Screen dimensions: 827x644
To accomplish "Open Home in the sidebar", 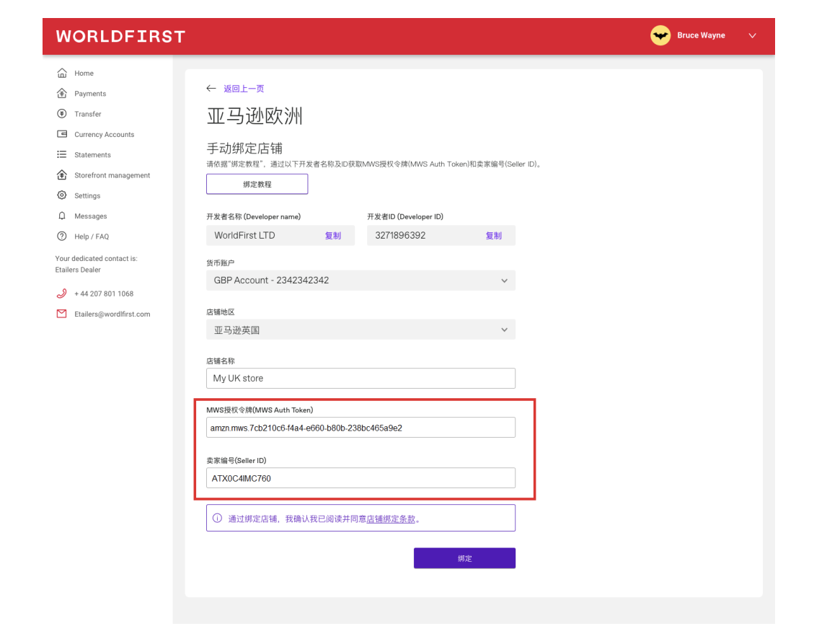I will tap(84, 74).
